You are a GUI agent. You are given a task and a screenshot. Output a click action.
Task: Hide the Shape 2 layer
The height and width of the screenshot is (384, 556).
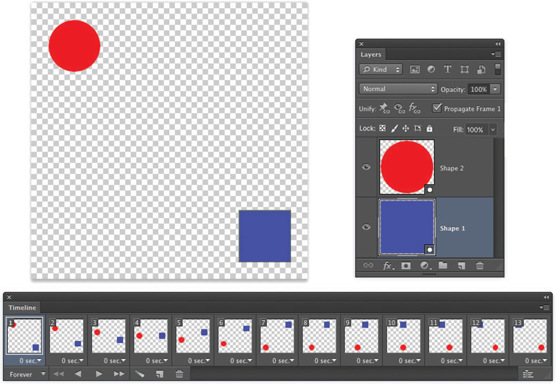[x=366, y=167]
